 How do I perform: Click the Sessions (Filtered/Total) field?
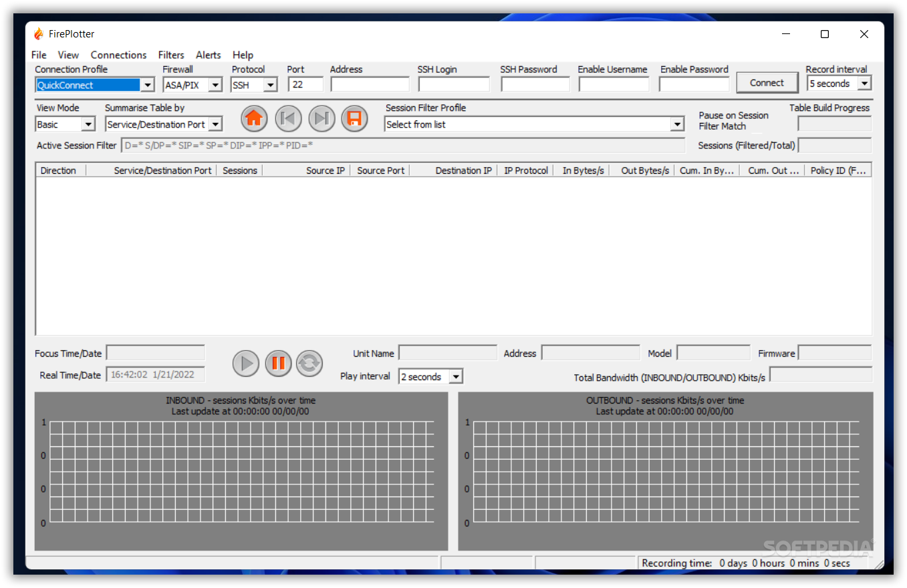point(835,145)
